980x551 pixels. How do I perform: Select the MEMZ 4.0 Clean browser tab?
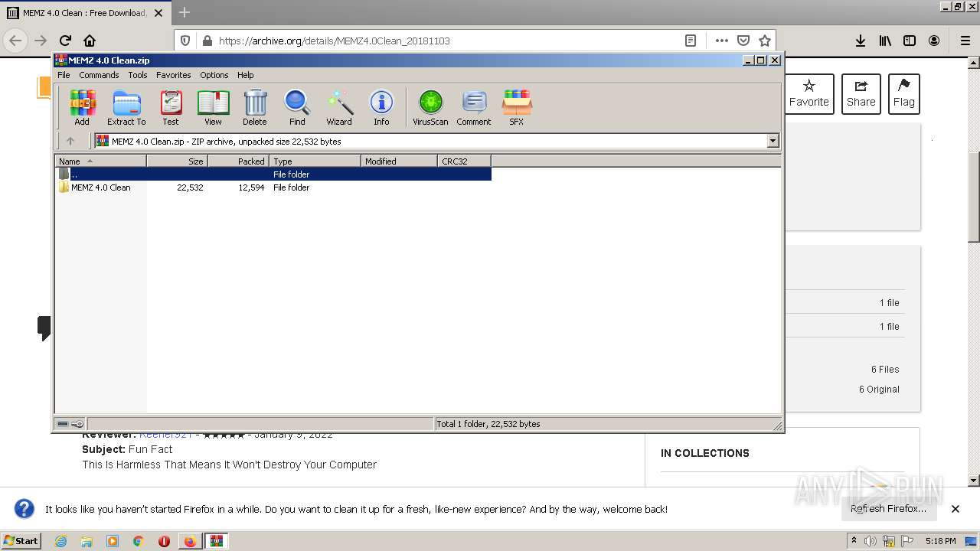point(86,13)
